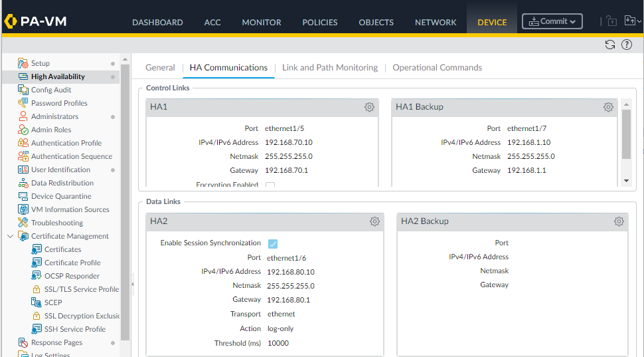Screen dimensions: 644x357
Task: Click the HA2 panel gear icon
Action: coord(374,221)
